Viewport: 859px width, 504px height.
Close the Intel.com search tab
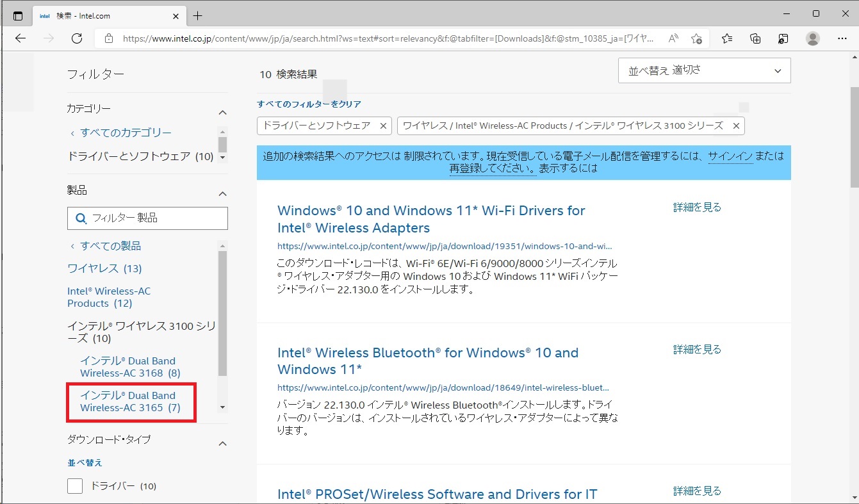175,15
